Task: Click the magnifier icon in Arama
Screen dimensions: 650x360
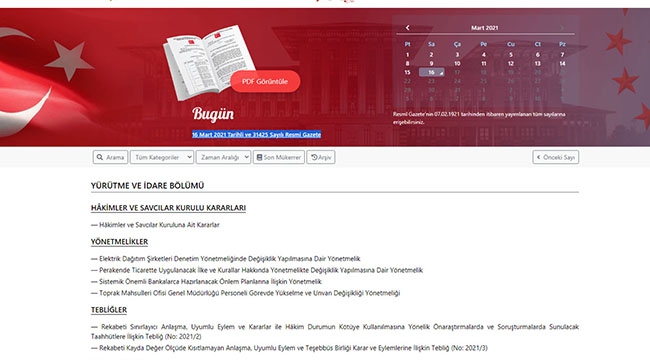Action: 100,157
